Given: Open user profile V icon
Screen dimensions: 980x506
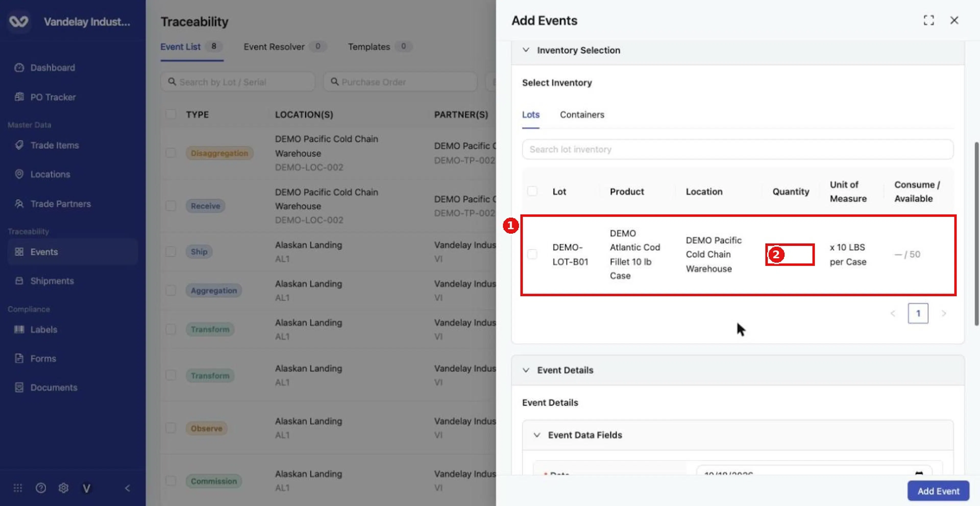Looking at the screenshot, I should point(86,488).
